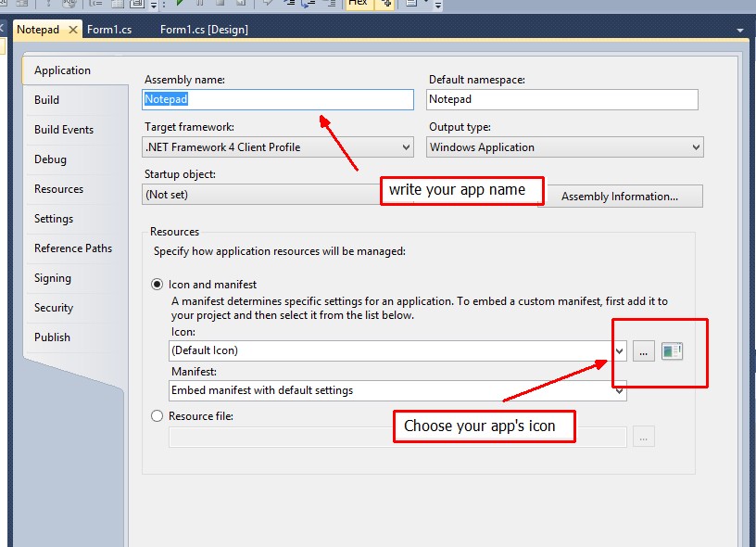Click the 'Icon:' label text
The image size is (756, 547).
183,332
